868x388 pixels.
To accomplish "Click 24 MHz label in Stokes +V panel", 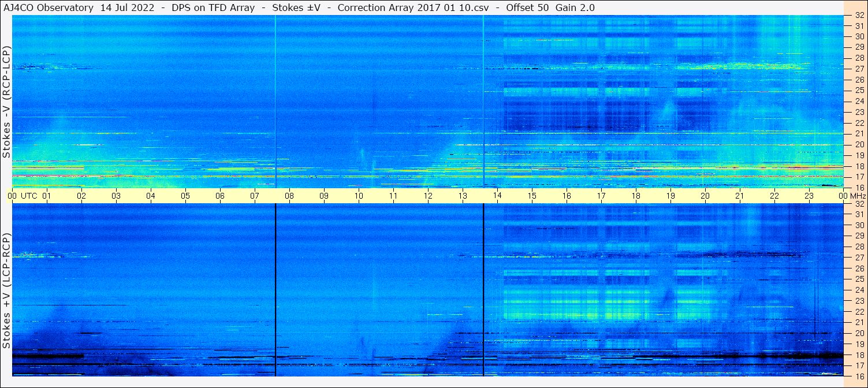I will pos(859,290).
